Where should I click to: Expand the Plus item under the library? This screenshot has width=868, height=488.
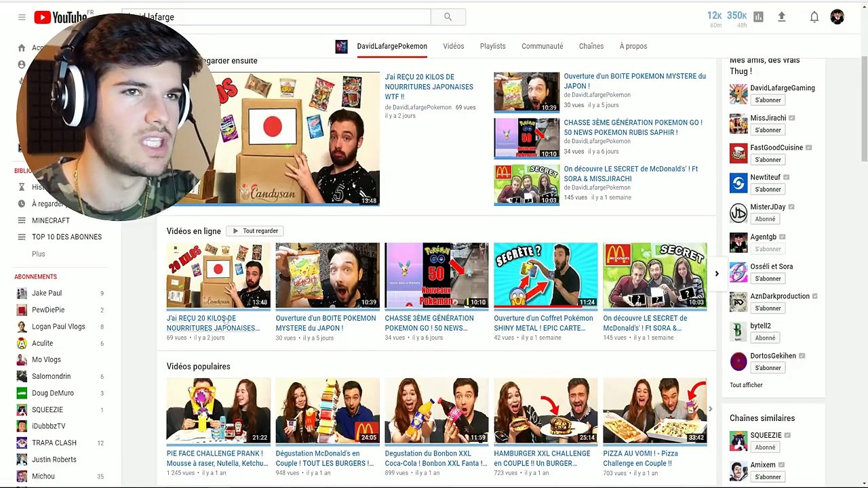(x=39, y=253)
